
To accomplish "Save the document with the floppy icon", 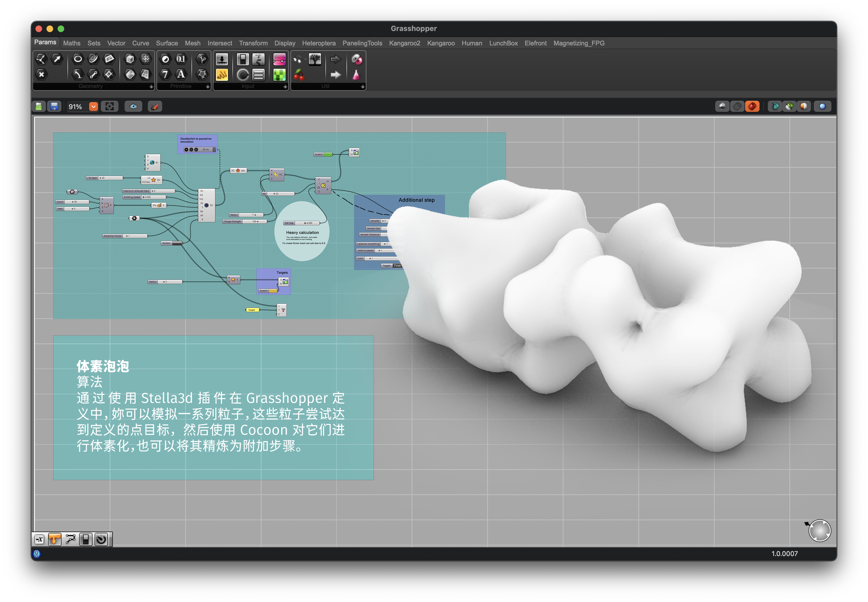I will point(54,107).
